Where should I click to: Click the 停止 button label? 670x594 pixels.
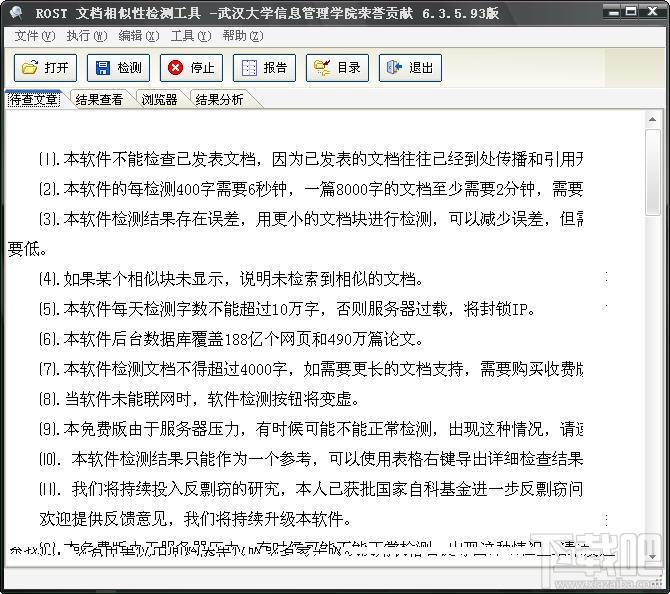tap(202, 68)
